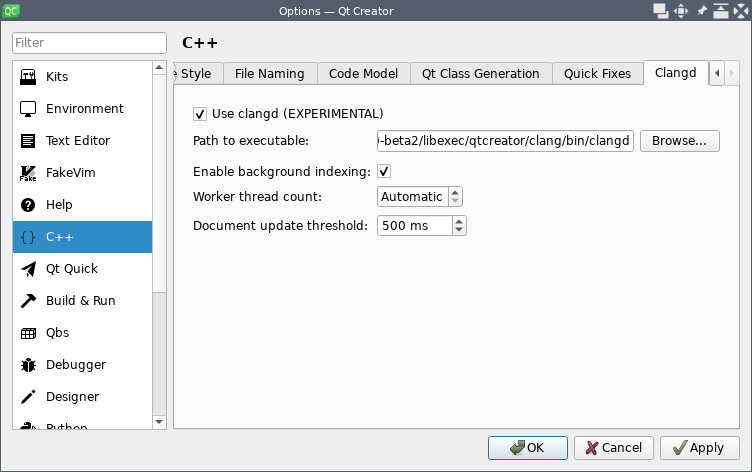752x472 pixels.
Task: Open the Environment settings category
Action: pos(84,109)
